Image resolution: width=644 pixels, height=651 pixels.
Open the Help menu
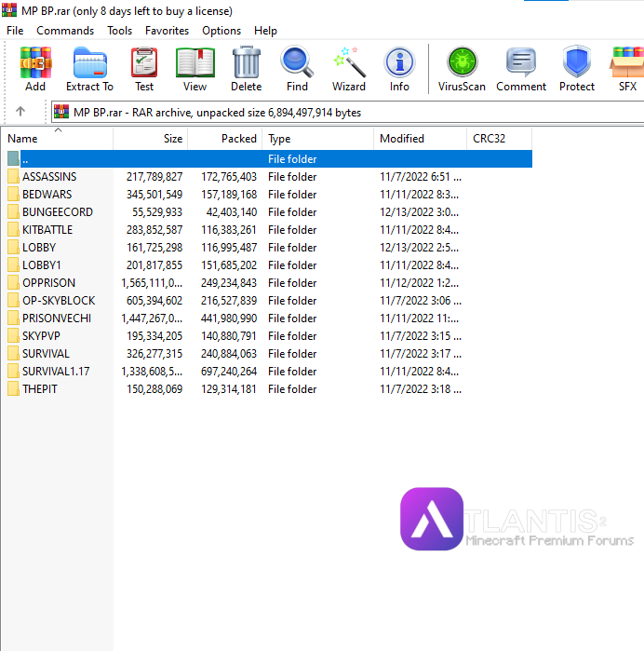click(265, 31)
